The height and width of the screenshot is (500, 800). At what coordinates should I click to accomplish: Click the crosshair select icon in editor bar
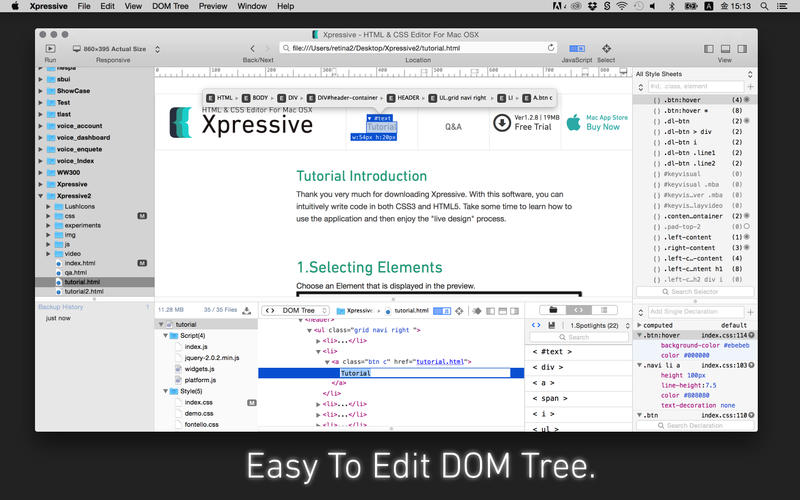tap(459, 311)
